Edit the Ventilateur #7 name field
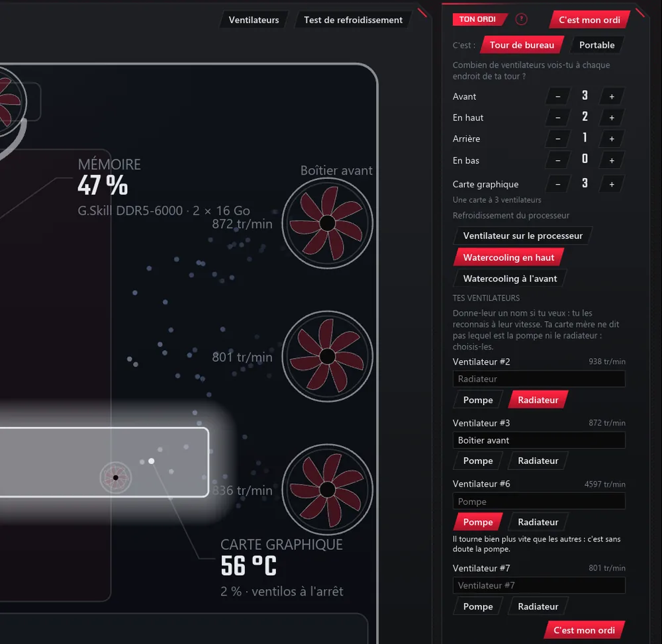 click(539, 585)
